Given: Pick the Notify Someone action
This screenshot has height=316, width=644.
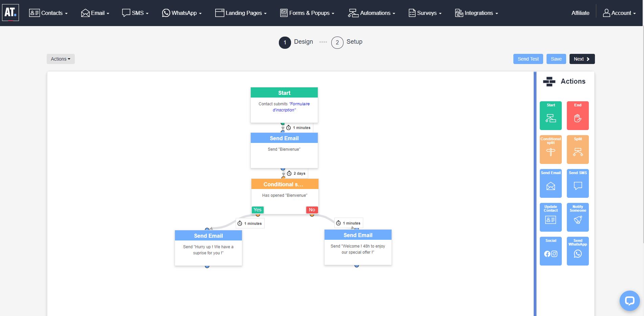Looking at the screenshot, I should (x=578, y=217).
